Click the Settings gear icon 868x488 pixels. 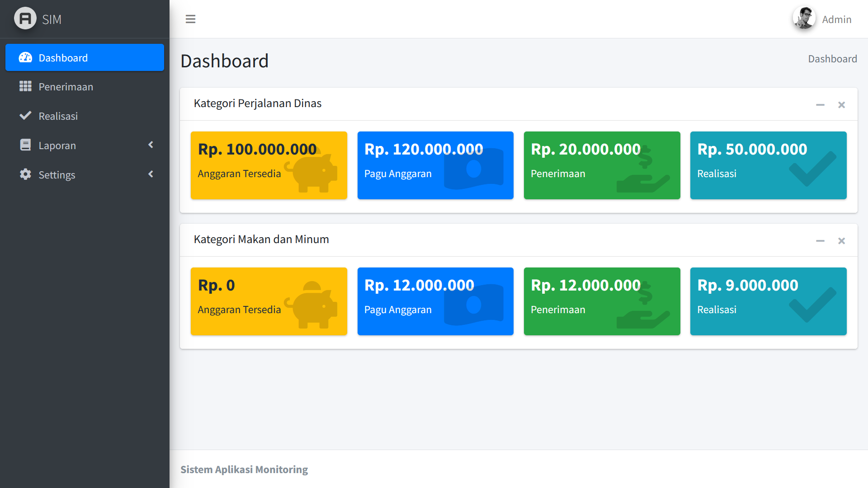(25, 174)
